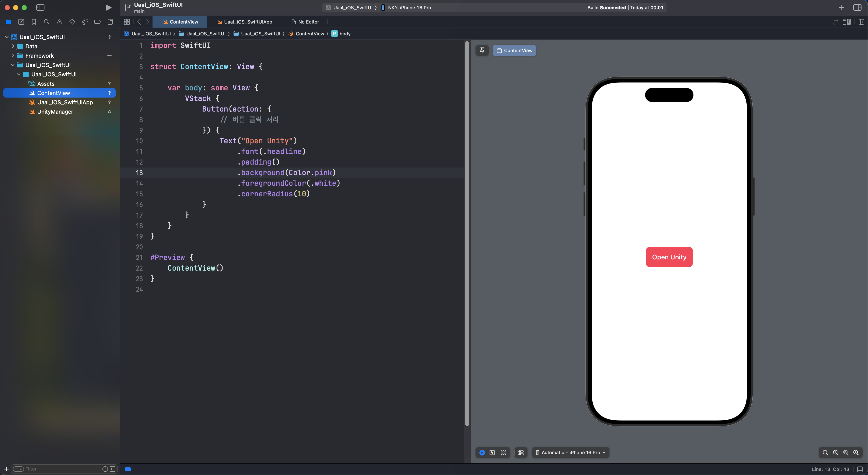Click the variants grid icon in canvas
Image resolution: width=868 pixels, height=475 pixels.
503,453
